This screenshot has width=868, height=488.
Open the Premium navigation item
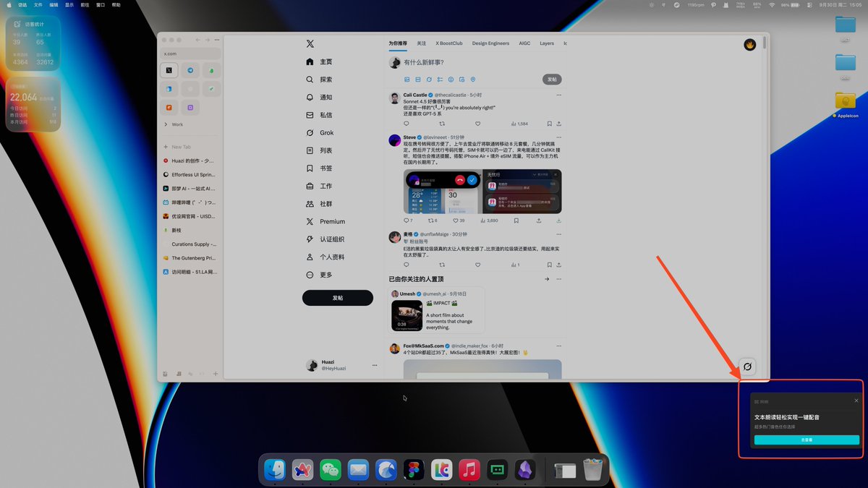pos(325,221)
